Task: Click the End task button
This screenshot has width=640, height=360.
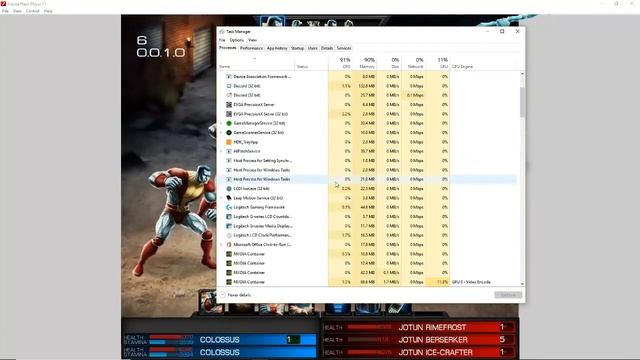Action: [x=508, y=295]
